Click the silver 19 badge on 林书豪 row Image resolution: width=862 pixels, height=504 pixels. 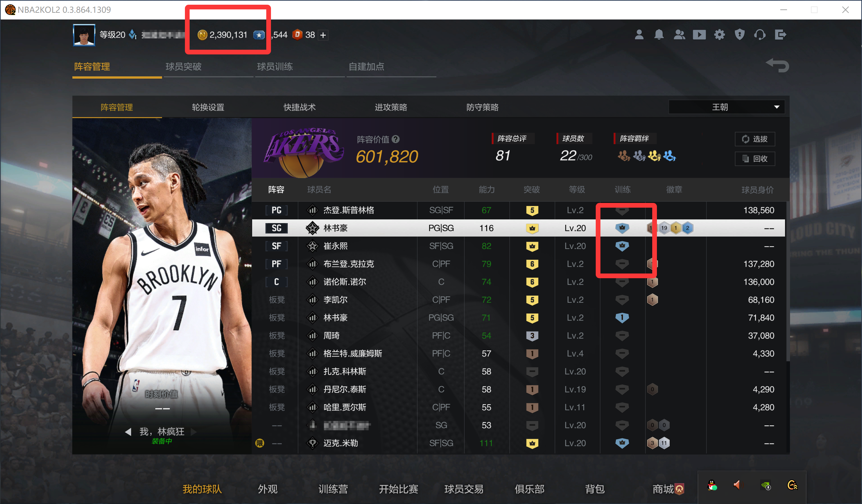point(664,228)
